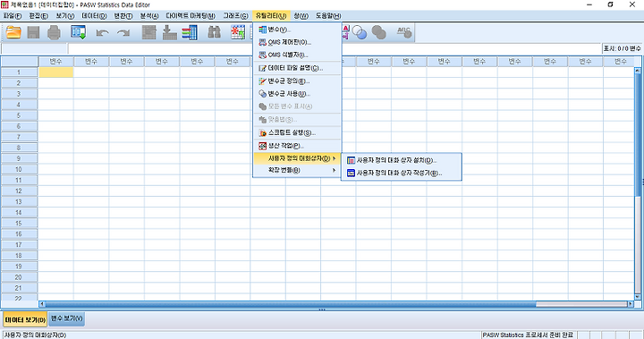Viewport: 644px width, 339px height.
Task: Expand the 사용자 정의 대화상자(D) submenu
Action: (297, 158)
